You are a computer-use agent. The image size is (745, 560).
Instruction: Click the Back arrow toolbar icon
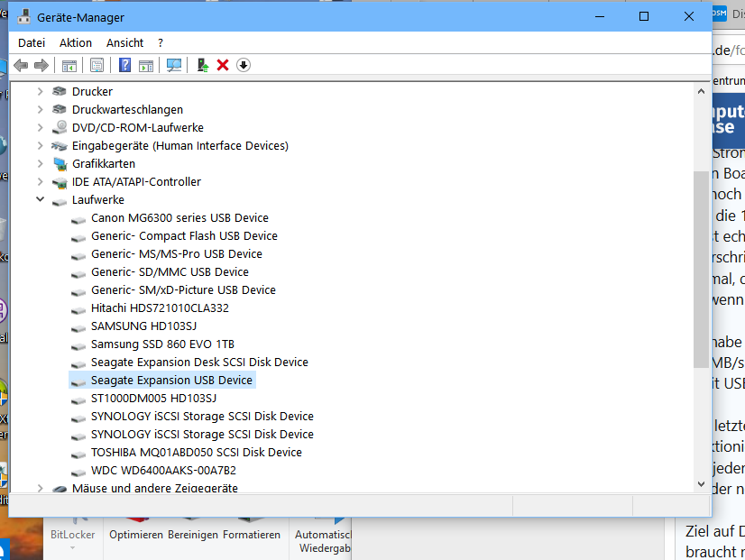tap(21, 65)
